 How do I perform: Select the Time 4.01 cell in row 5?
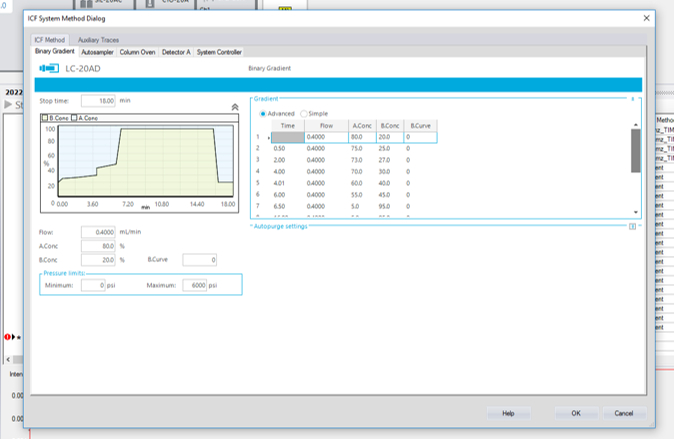pos(288,183)
